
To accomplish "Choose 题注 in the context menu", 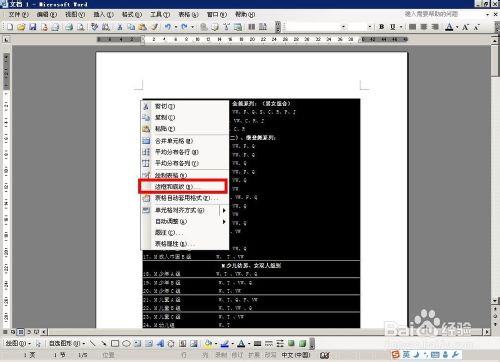I will pyautogui.click(x=185, y=233).
